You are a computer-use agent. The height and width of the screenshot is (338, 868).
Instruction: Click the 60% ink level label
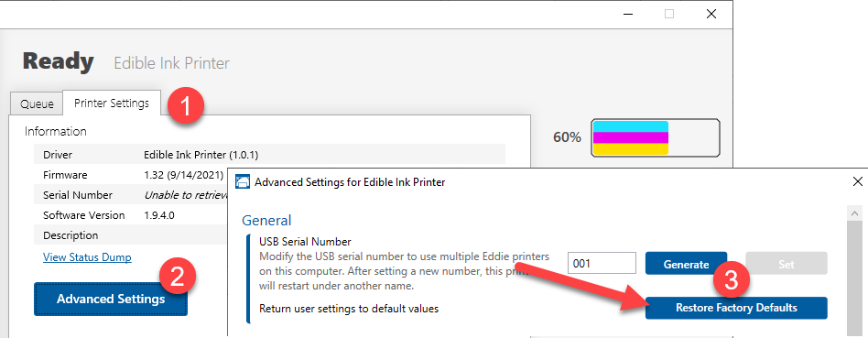567,137
